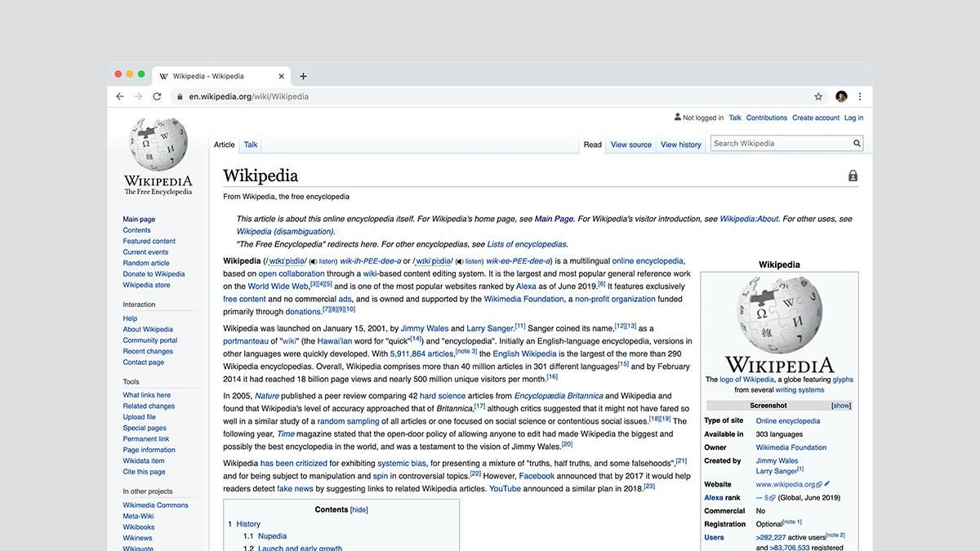Reload the page with the refresh icon
980x551 pixels.
(157, 96)
